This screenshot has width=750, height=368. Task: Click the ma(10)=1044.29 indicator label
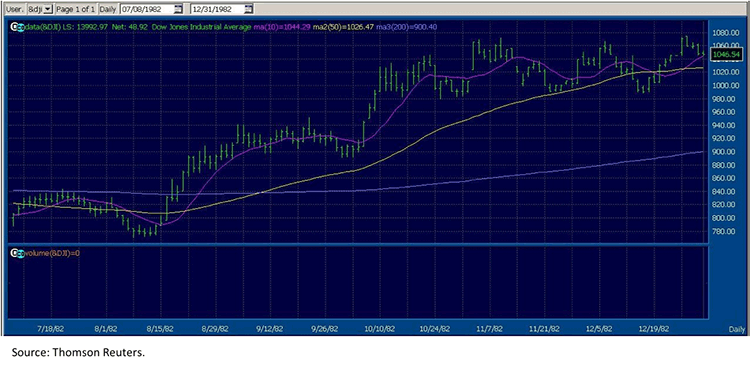[281, 28]
